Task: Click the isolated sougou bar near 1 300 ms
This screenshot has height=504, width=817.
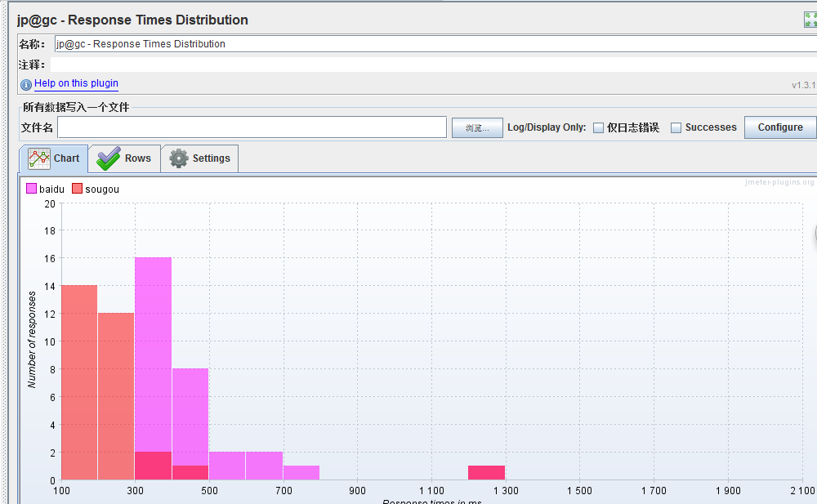Action: [x=486, y=473]
